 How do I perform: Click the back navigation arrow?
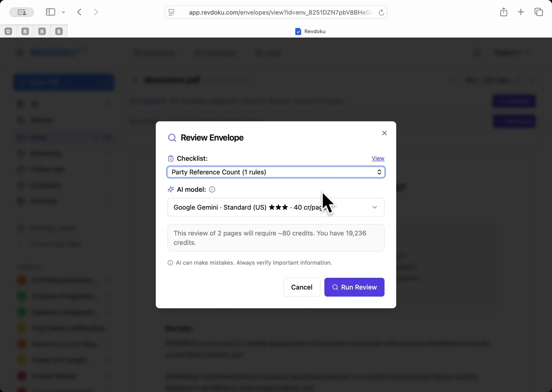[x=79, y=12]
